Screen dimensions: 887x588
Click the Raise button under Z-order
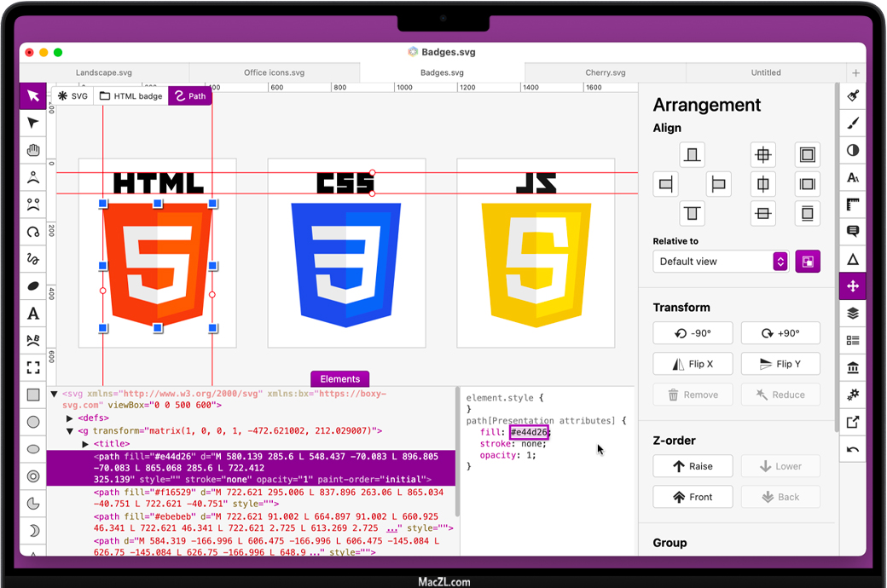[x=692, y=466]
